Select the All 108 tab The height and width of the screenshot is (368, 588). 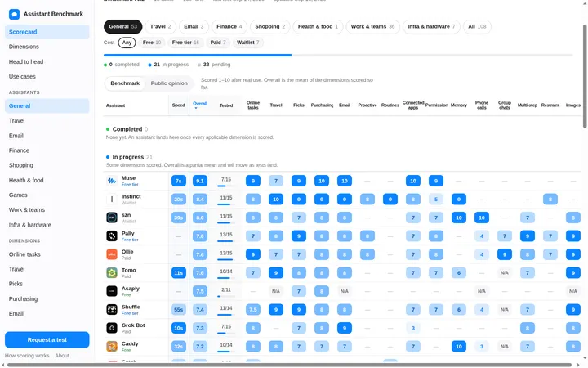(x=477, y=27)
